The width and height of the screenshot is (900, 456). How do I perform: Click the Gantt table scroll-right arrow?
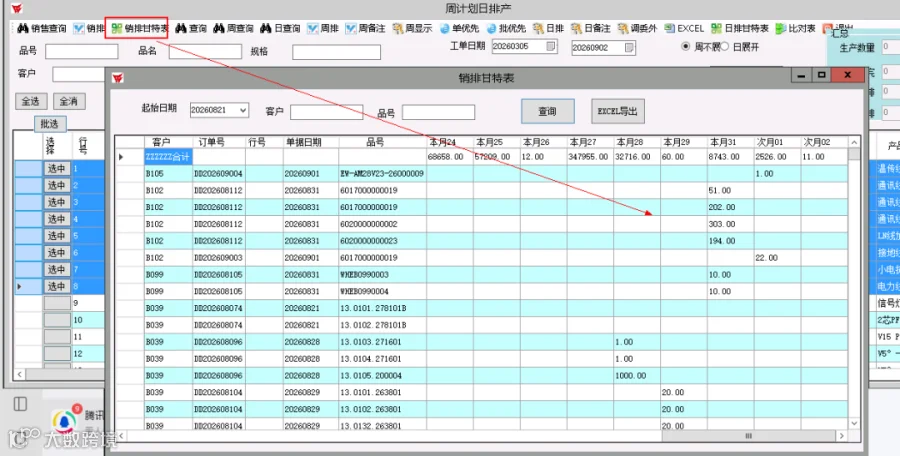[x=842, y=436]
